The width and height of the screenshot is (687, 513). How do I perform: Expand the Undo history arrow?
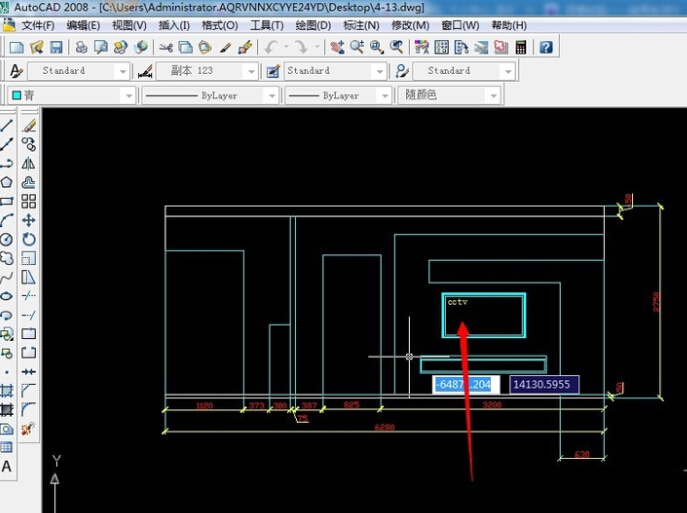(286, 47)
